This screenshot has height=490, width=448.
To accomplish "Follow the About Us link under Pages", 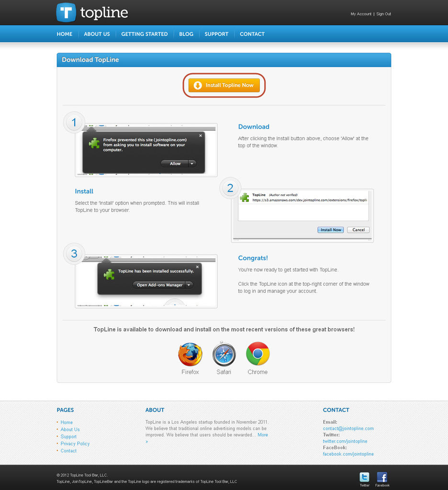I will (70, 429).
